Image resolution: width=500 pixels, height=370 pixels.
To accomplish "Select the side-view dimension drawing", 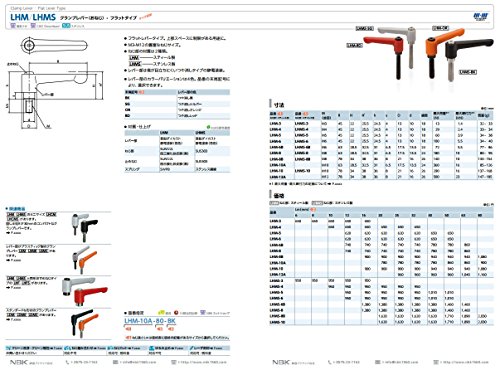I will coord(55,95).
